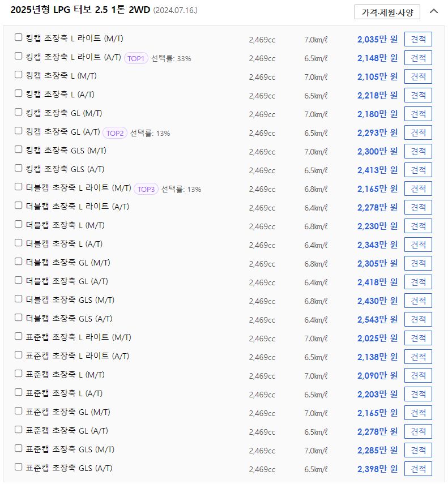This screenshot has width=448, height=484.
Task: Request 견적 for 킹캡 초장축 L (A/T)
Action: [418, 95]
